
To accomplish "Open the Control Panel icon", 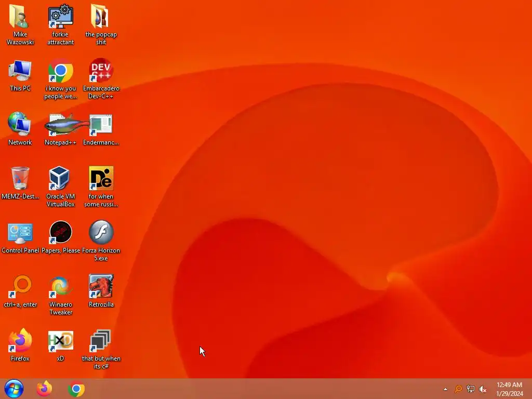I will coord(20,233).
